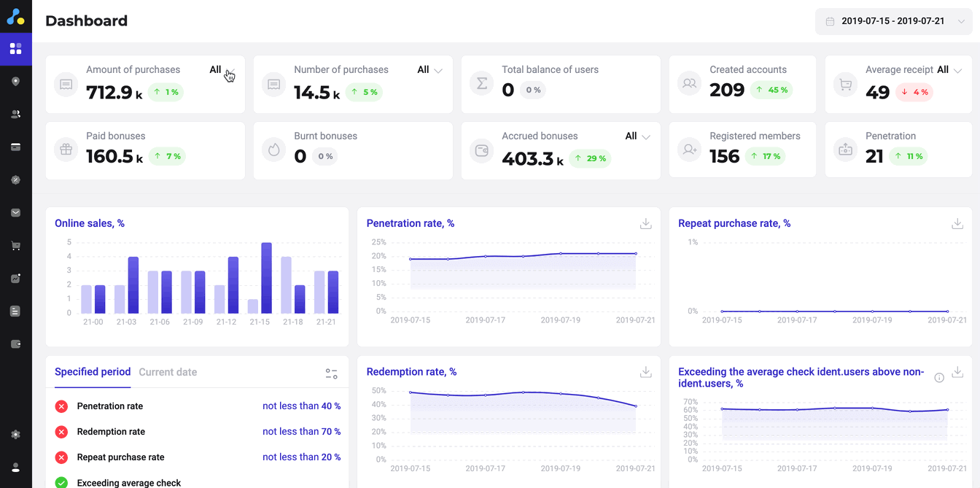
Task: Switch to the Current date tab
Action: 168,372
